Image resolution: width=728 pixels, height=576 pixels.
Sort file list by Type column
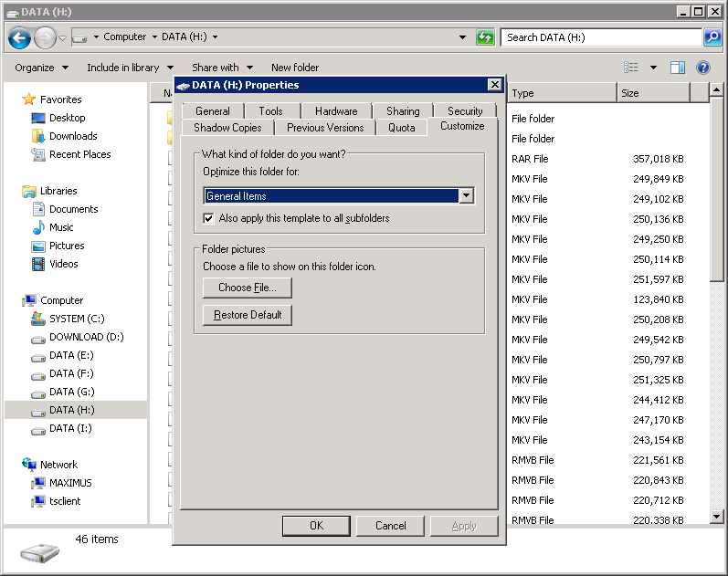coord(562,93)
